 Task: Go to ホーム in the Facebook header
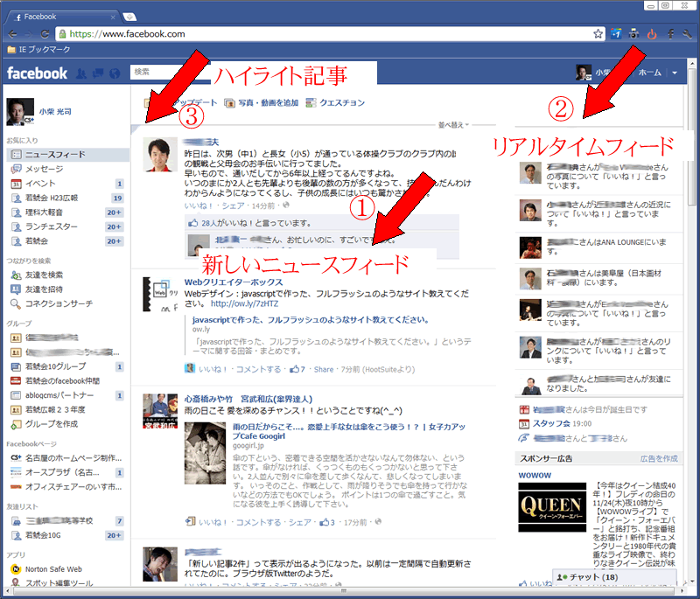point(649,73)
